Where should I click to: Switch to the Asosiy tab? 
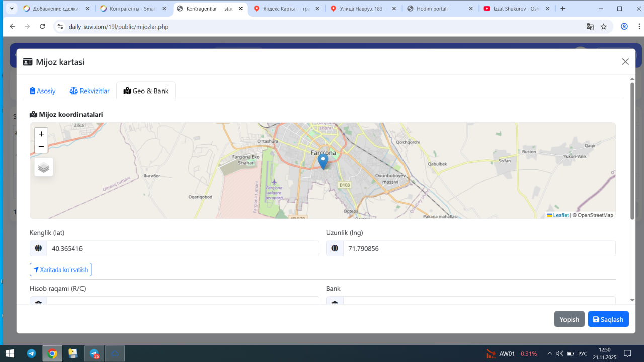43,91
